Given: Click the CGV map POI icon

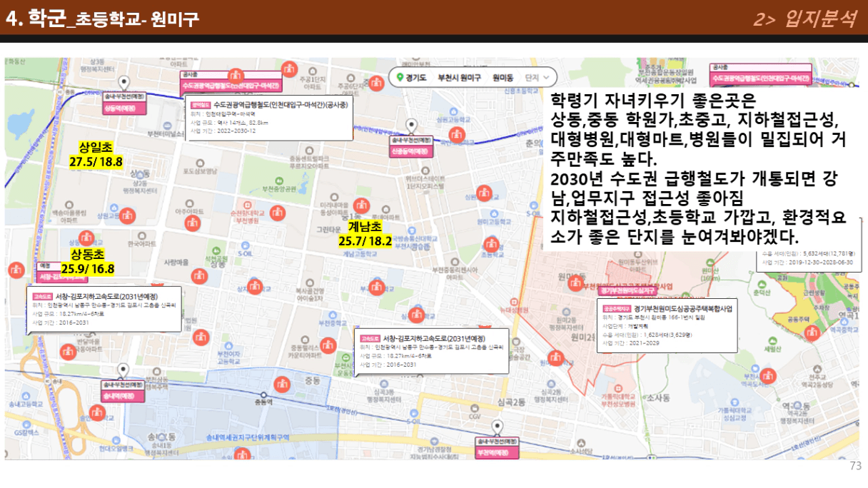Looking at the screenshot, I should (475, 407).
